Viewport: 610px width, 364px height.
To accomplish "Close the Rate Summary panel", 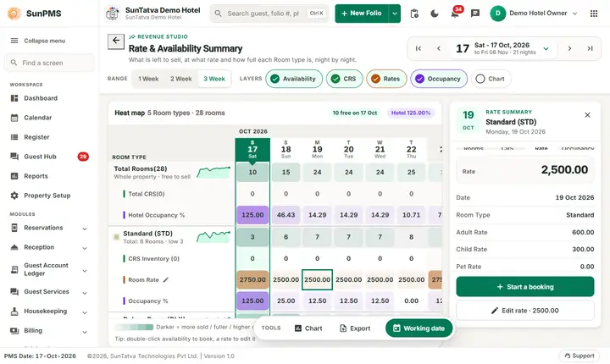I will (x=587, y=115).
